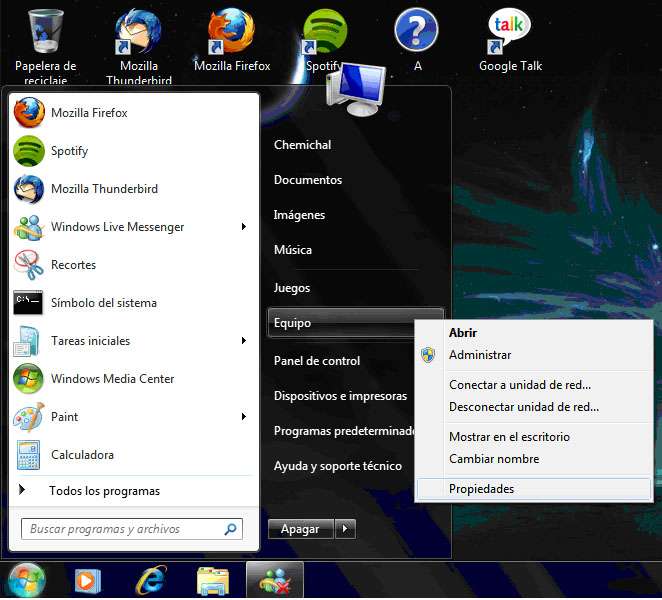Viewport: 662px width, 600px height.
Task: Expand Windows Live Messenger jump list arrow
Action: pyautogui.click(x=243, y=227)
